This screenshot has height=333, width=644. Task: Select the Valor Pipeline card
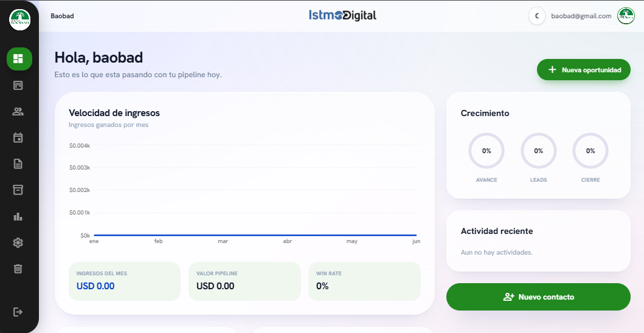coord(245,281)
